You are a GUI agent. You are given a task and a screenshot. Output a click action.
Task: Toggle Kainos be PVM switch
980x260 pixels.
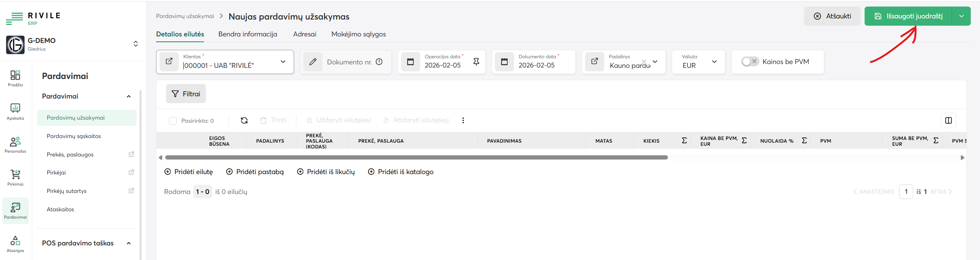pyautogui.click(x=750, y=62)
